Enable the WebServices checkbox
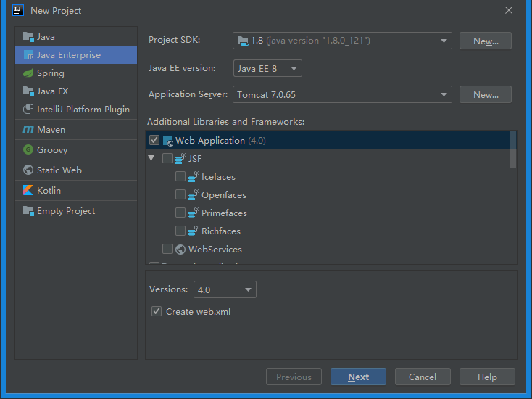This screenshot has height=399, width=532. 167,249
